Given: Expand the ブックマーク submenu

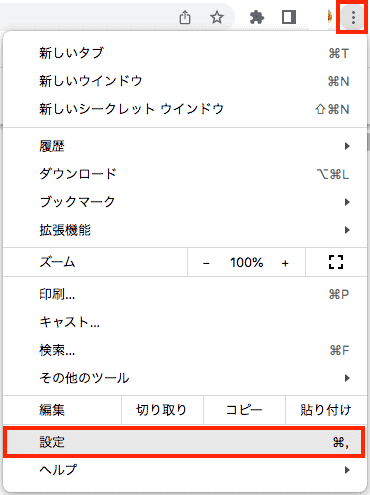Looking at the screenshot, I should click(185, 202).
